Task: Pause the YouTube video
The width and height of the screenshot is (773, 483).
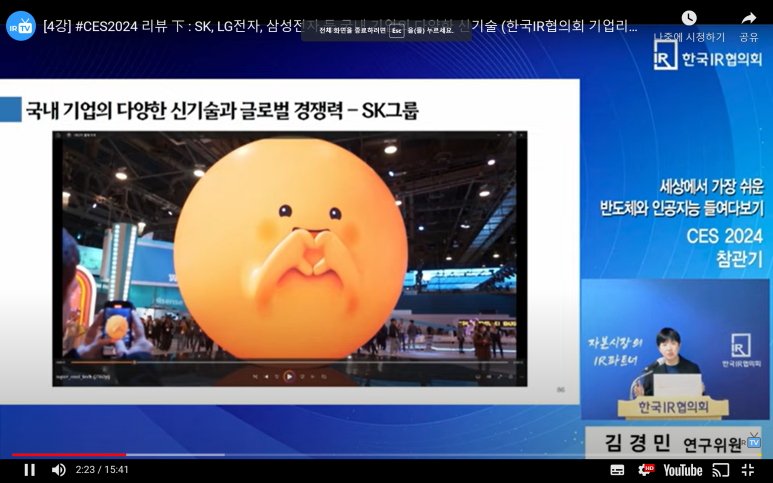Action: coord(30,470)
